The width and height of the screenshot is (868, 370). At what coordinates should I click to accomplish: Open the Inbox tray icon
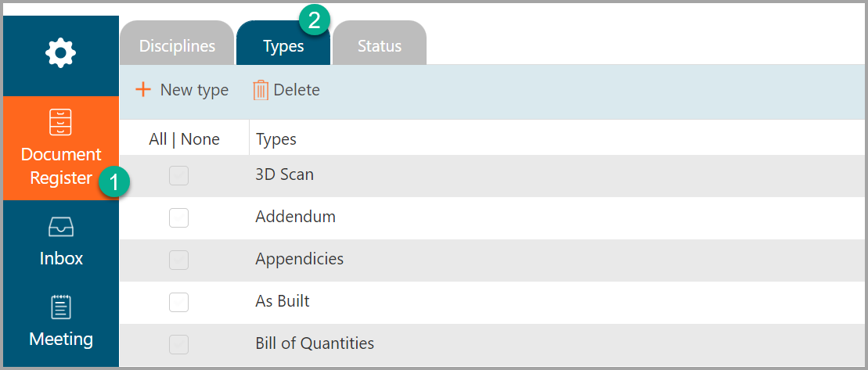coord(61,227)
